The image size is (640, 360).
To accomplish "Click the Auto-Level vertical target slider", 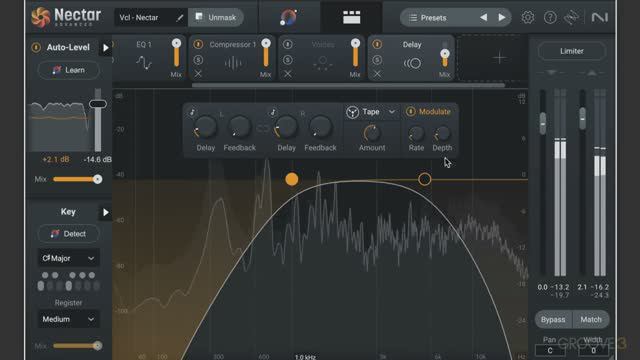I will pos(98,104).
